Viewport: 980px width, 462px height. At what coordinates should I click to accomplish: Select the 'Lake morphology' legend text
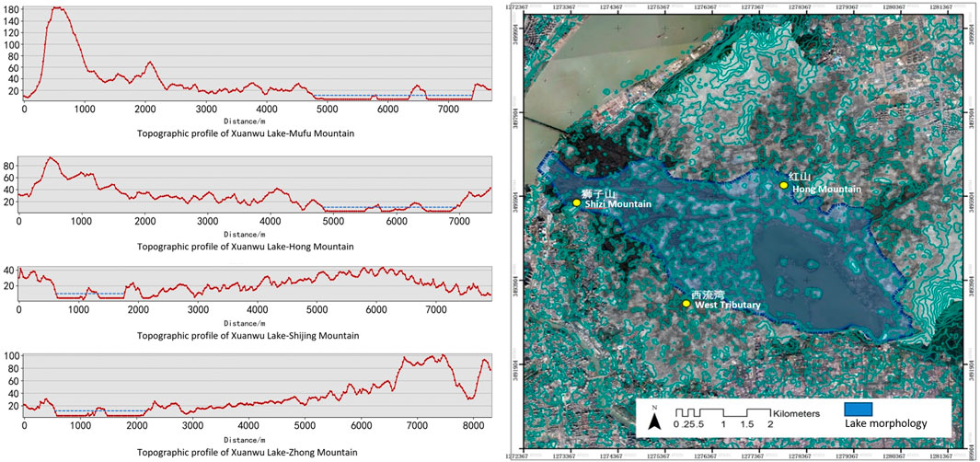click(885, 424)
